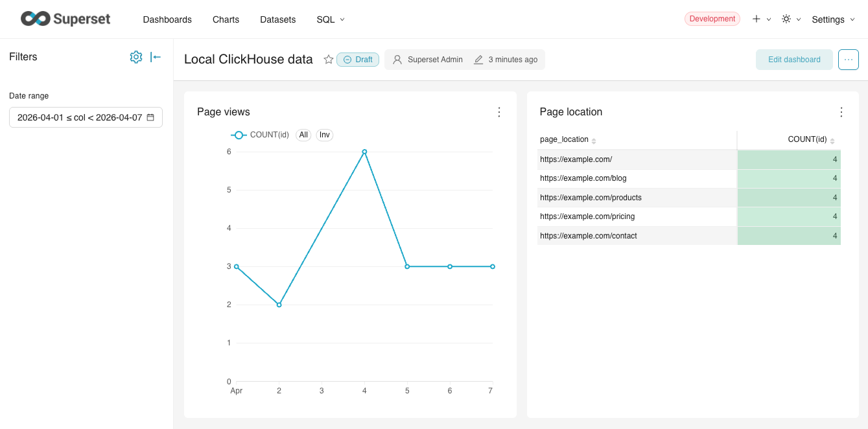Go to the Dashboards menu
Image resolution: width=868 pixels, height=429 pixels.
pos(167,19)
